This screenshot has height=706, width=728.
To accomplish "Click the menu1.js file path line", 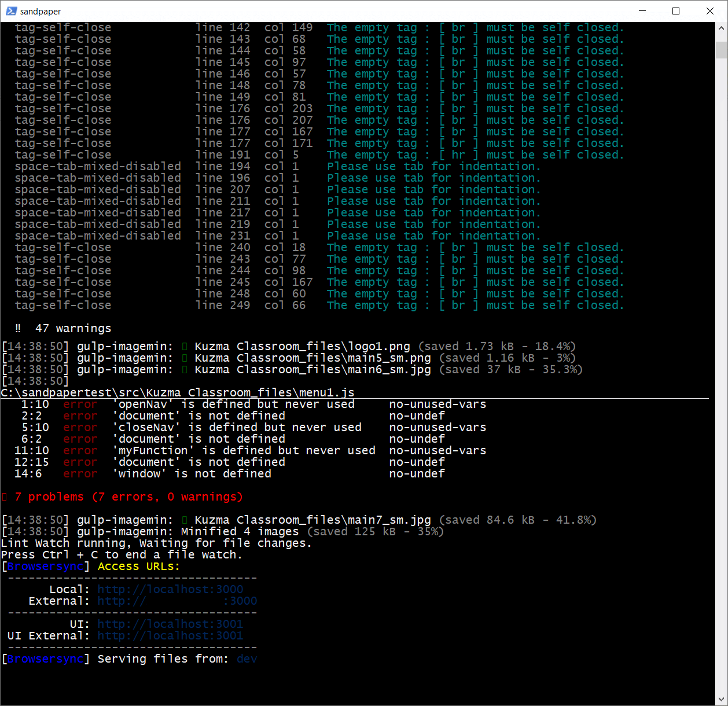I will 178,392.
